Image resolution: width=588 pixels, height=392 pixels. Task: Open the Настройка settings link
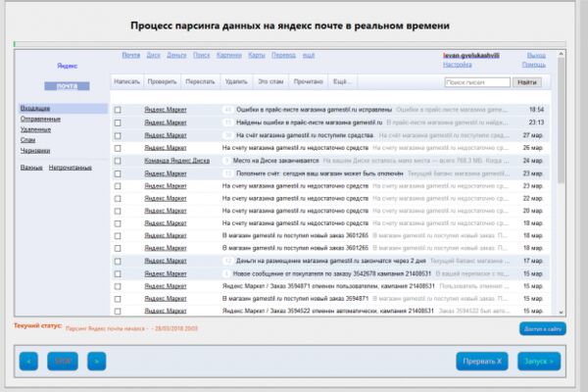(x=457, y=65)
